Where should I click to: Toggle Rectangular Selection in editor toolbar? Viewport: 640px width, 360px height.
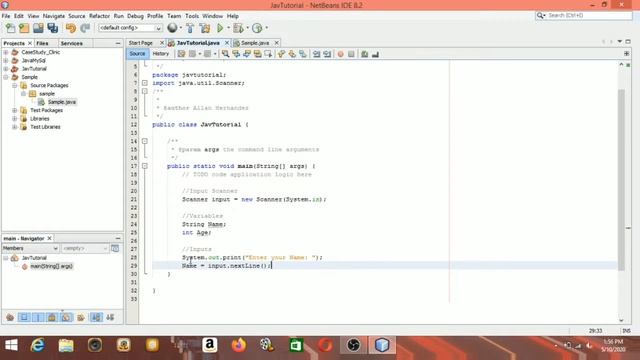[268, 54]
